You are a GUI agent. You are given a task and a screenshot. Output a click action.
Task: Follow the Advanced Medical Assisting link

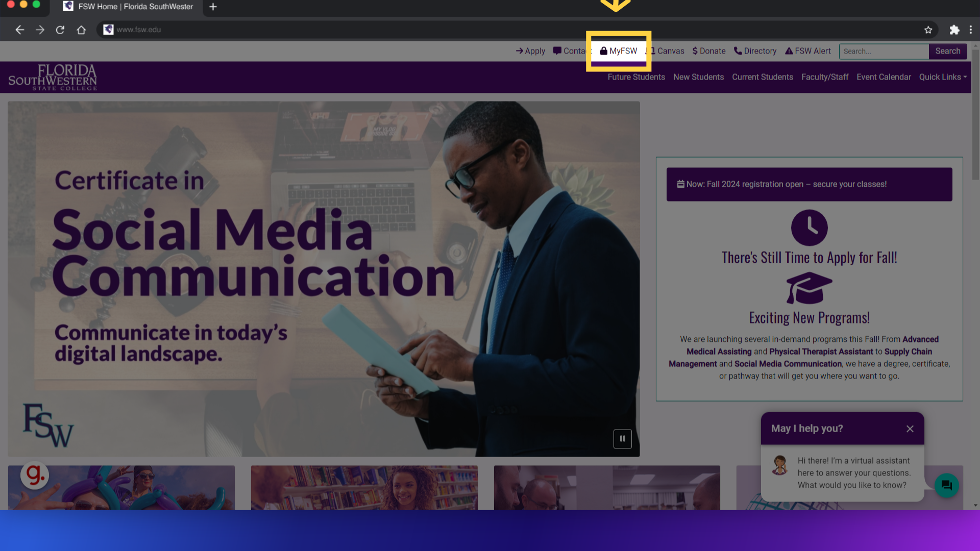tap(813, 345)
